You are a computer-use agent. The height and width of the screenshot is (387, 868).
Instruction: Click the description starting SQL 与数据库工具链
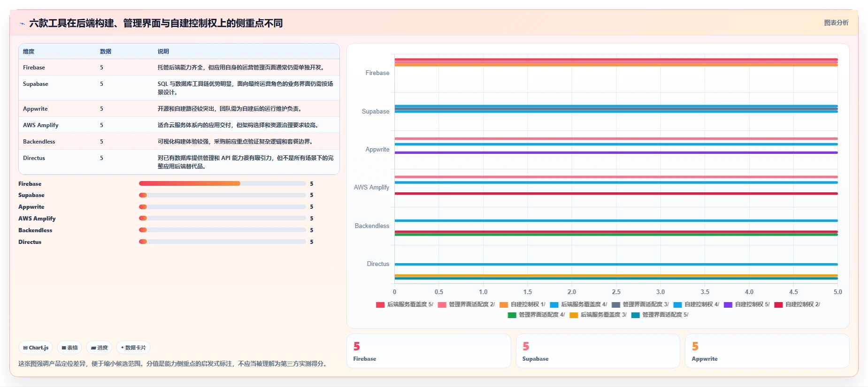[x=246, y=88]
